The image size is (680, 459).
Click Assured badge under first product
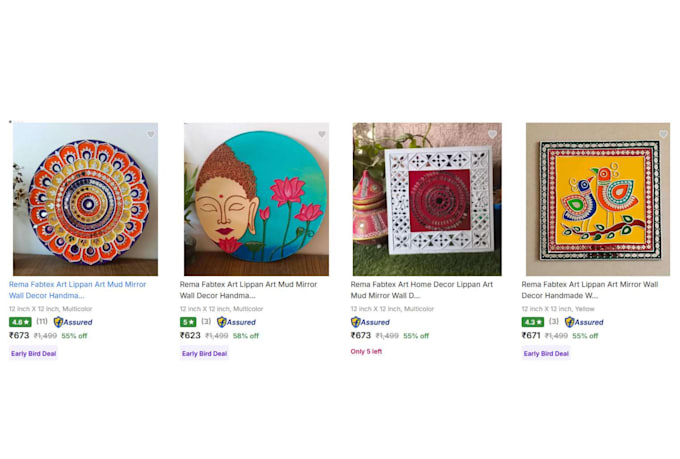pos(73,322)
